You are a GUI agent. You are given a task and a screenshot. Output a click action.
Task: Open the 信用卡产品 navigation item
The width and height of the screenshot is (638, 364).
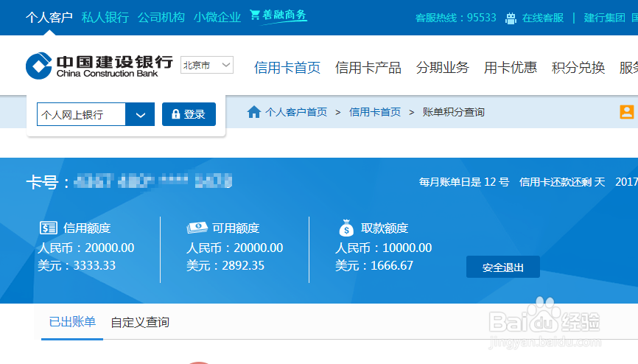368,68
